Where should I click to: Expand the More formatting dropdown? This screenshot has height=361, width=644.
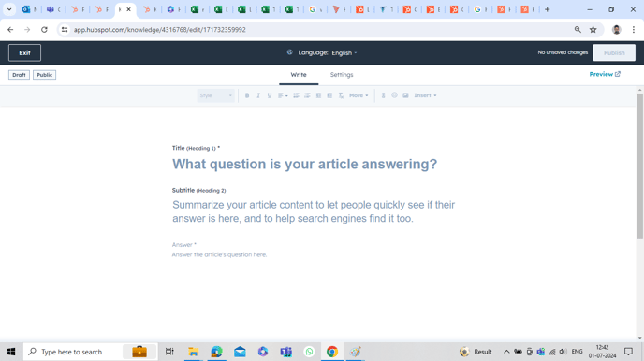[x=359, y=95]
